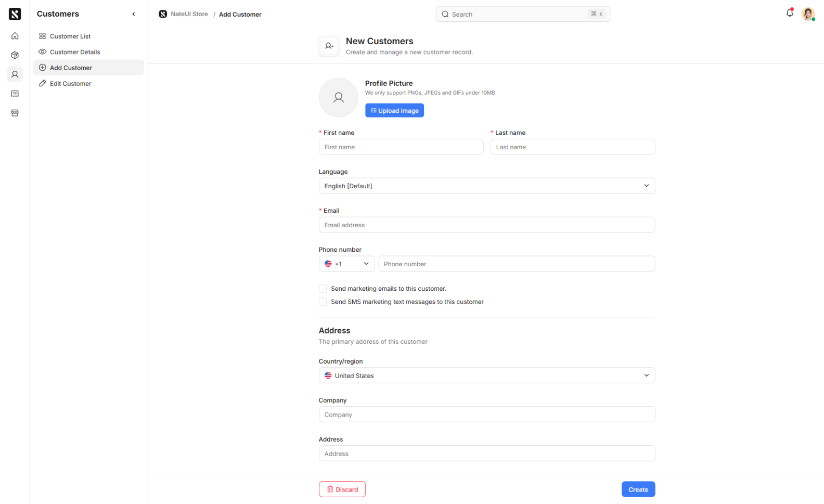This screenshot has width=824, height=504.
Task: Click the Add Customer breadcrumb text
Action: click(x=240, y=15)
